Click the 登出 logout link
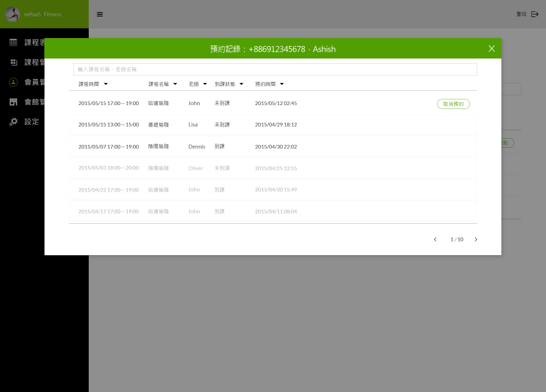 pos(521,14)
